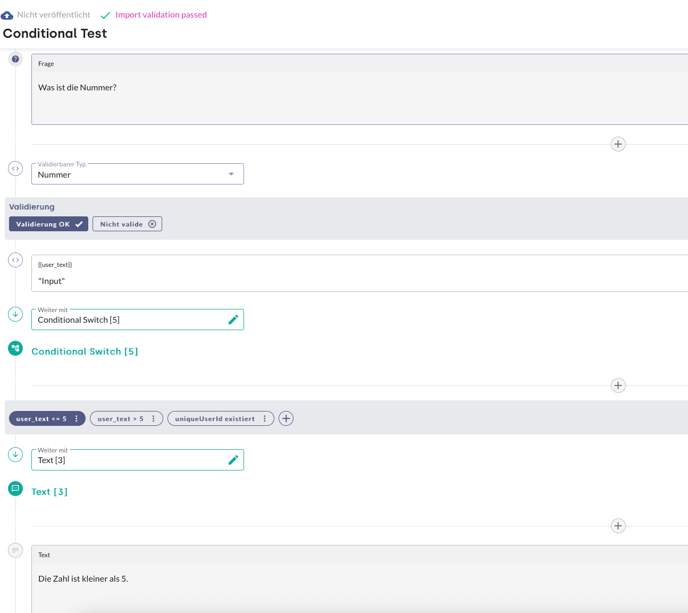
Task: Click the Conditional Switch [5] heading link
Action: pos(85,352)
